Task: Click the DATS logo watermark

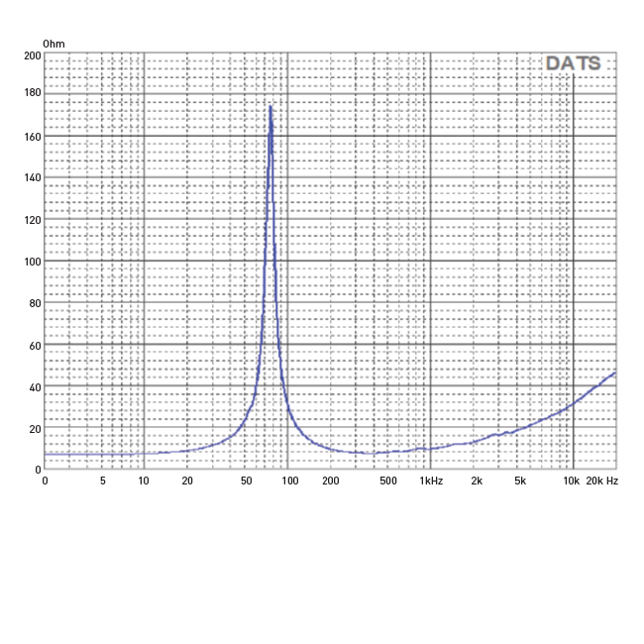Action: [573, 63]
